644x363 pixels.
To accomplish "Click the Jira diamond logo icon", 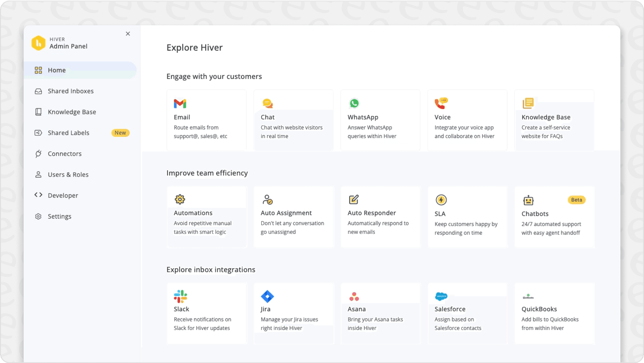I will [267, 297].
